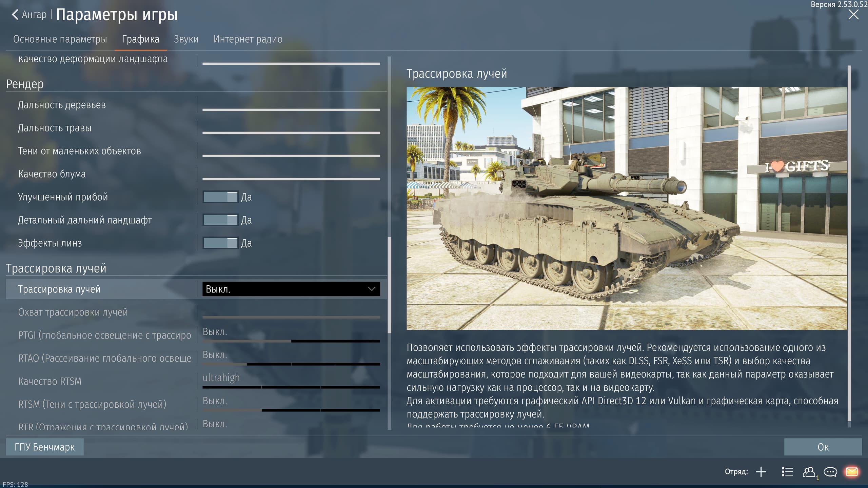Open the list icon in bottom bar
This screenshot has height=488, width=868.
787,472
